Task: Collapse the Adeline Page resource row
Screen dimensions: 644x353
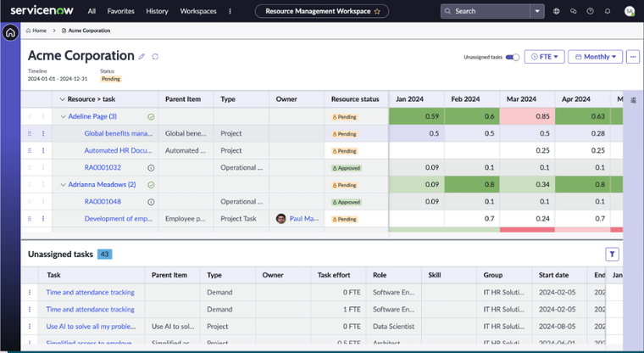Action: [62, 116]
